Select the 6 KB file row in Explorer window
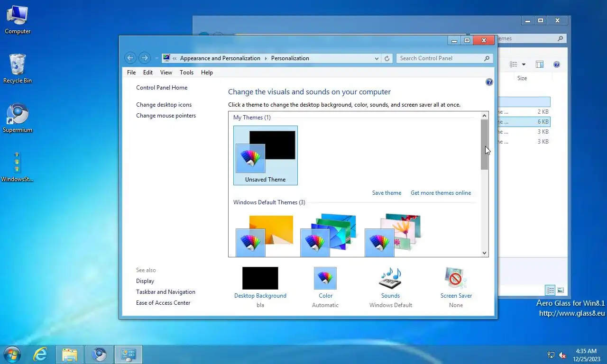The image size is (607, 364). click(x=524, y=122)
